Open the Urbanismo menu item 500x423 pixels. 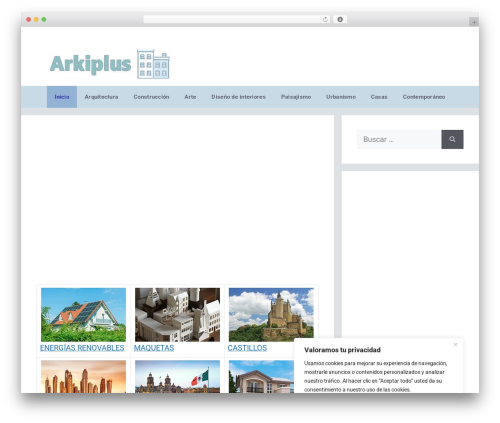(341, 97)
